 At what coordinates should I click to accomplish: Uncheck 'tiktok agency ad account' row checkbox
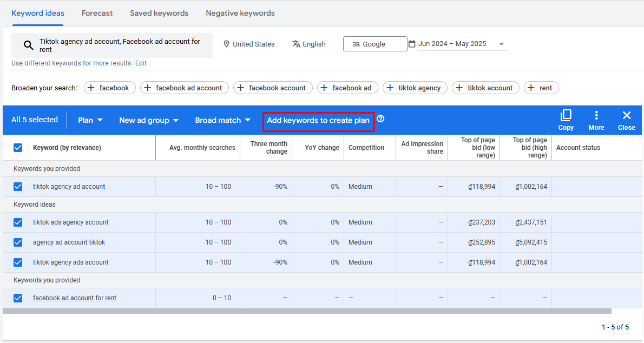[x=18, y=187]
